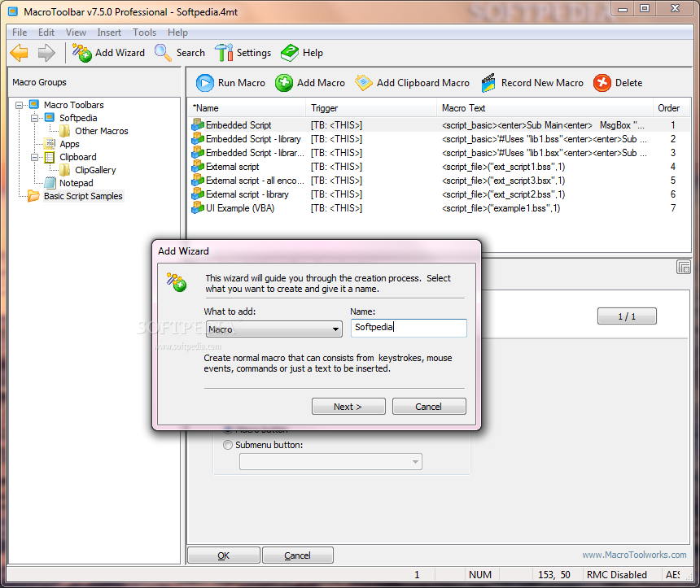Sort by Trigger column header

coord(371,108)
